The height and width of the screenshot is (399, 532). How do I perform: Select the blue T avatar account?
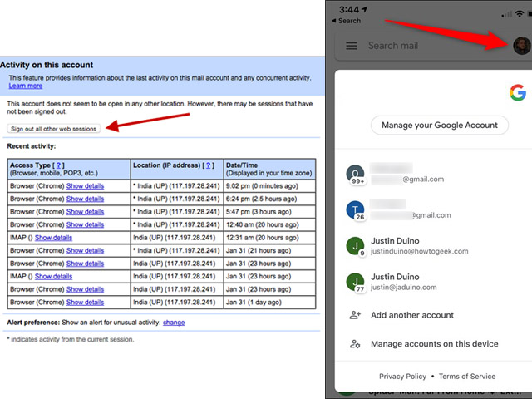click(x=355, y=210)
